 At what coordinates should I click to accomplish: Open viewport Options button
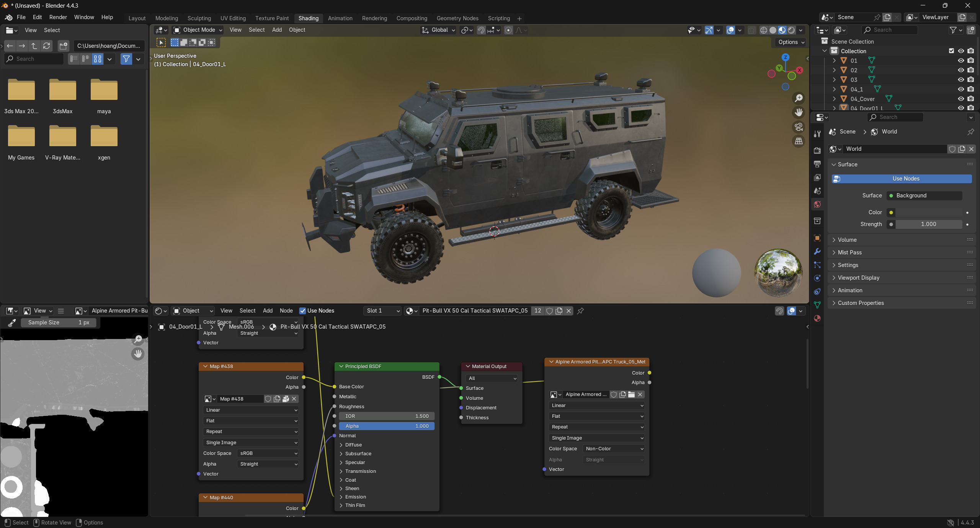coord(791,42)
